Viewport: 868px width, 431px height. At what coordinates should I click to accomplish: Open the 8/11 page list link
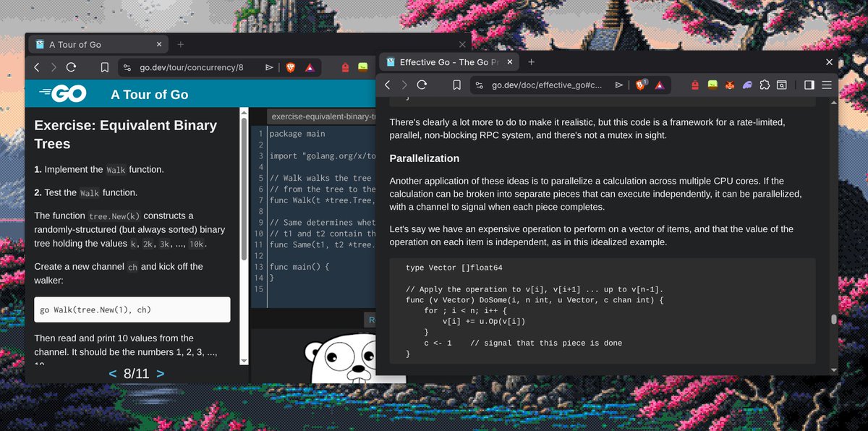137,373
